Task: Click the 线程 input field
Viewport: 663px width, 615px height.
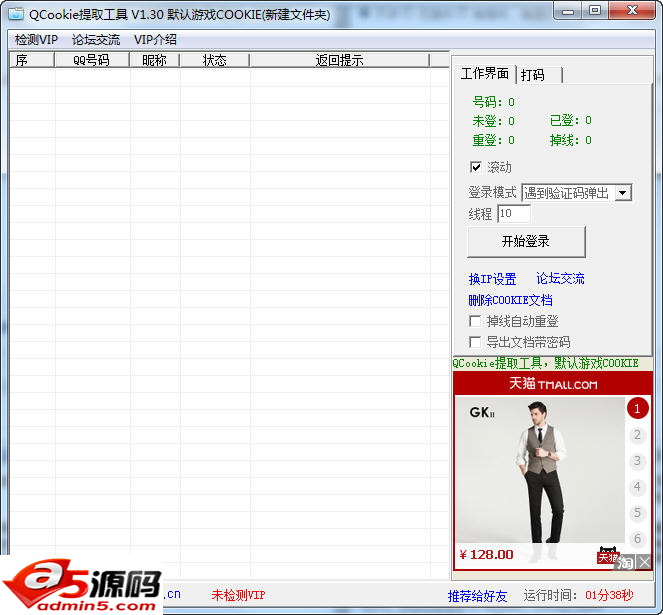Action: (513, 214)
